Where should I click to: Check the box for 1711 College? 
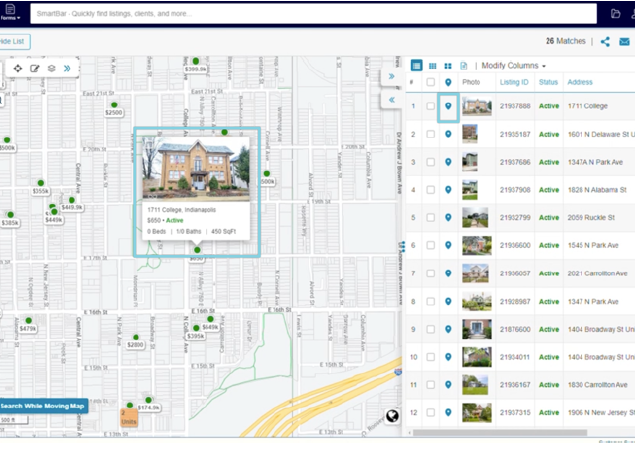coord(431,106)
